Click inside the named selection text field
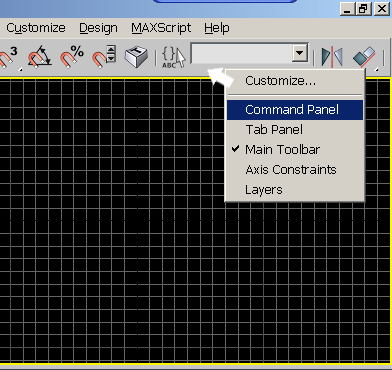The width and height of the screenshot is (392, 370). (241, 53)
